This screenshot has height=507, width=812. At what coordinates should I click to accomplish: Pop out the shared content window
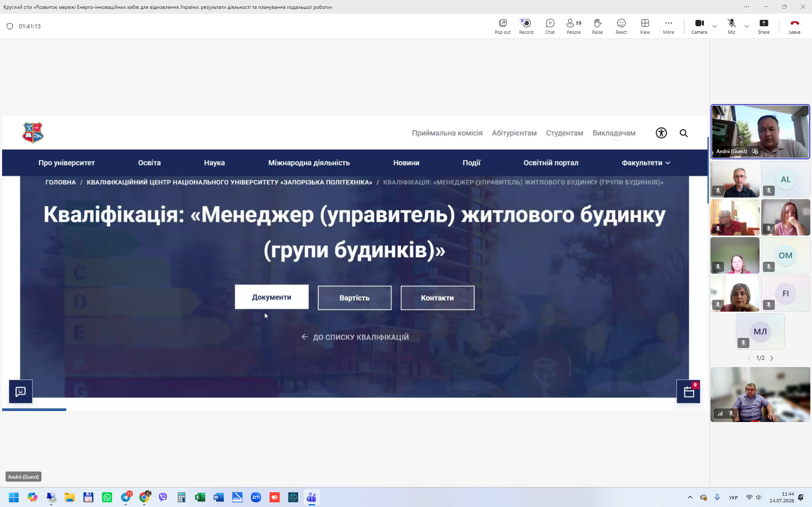click(502, 26)
